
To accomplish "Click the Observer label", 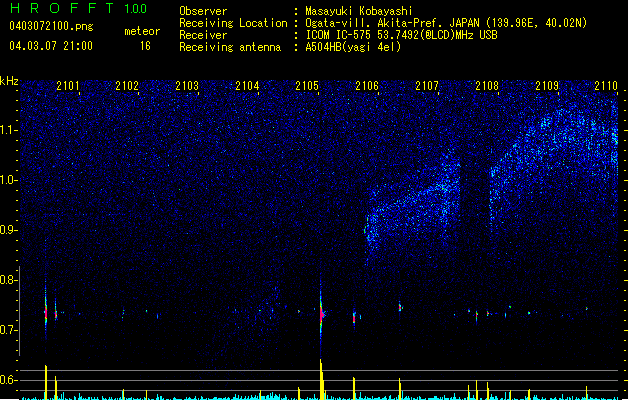I will pos(203,11).
